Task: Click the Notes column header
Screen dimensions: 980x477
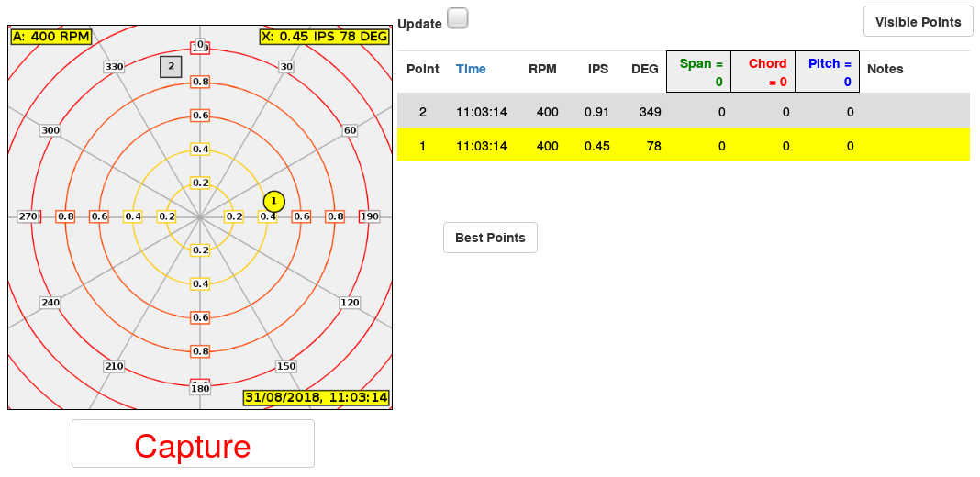Action: [x=885, y=69]
